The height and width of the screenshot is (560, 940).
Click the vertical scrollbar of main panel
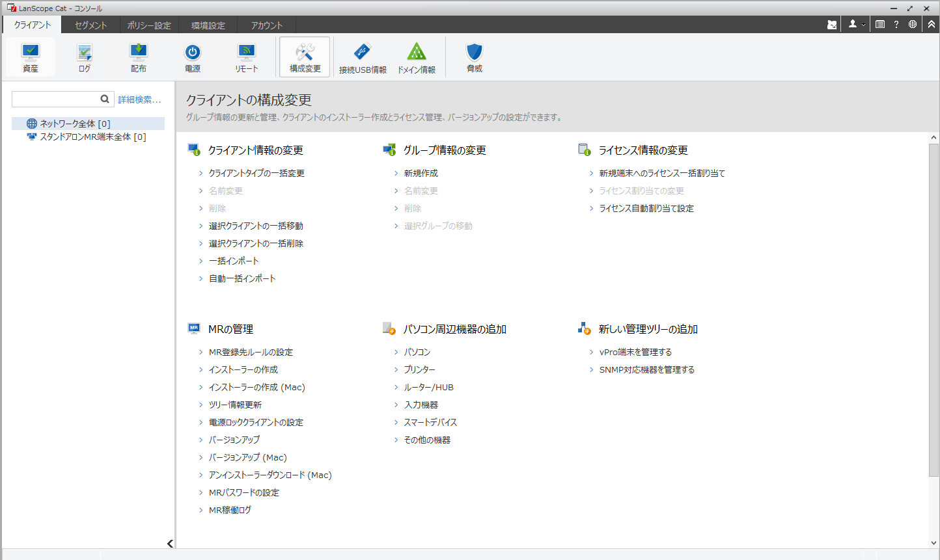933,310
